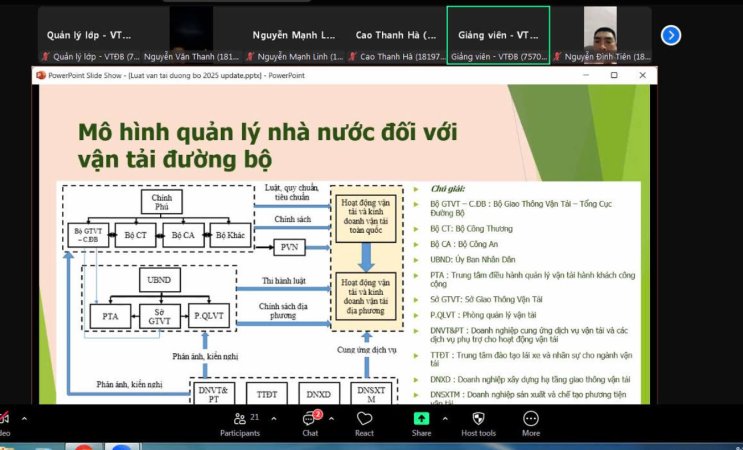
Task: Expand the Participants options arrow
Action: click(274, 419)
